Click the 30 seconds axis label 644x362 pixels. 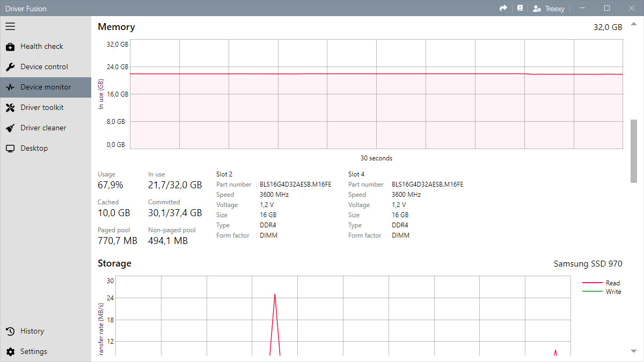(x=376, y=158)
